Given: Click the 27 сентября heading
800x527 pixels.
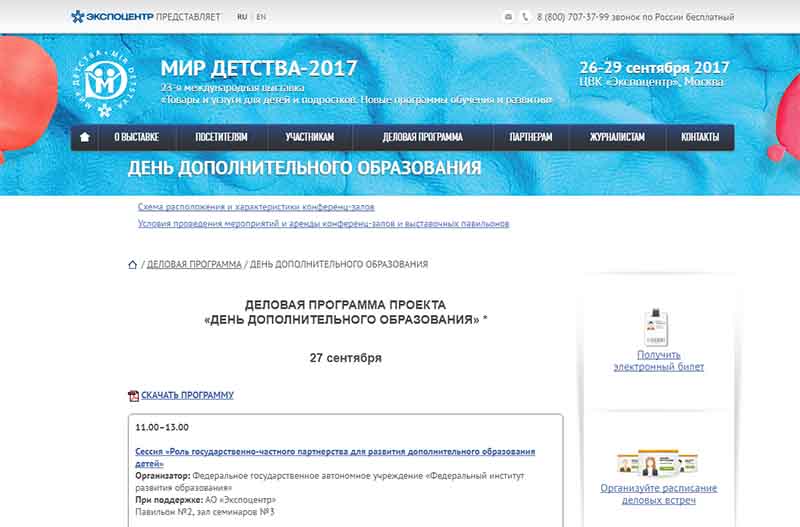Looking at the screenshot, I should tap(345, 358).
